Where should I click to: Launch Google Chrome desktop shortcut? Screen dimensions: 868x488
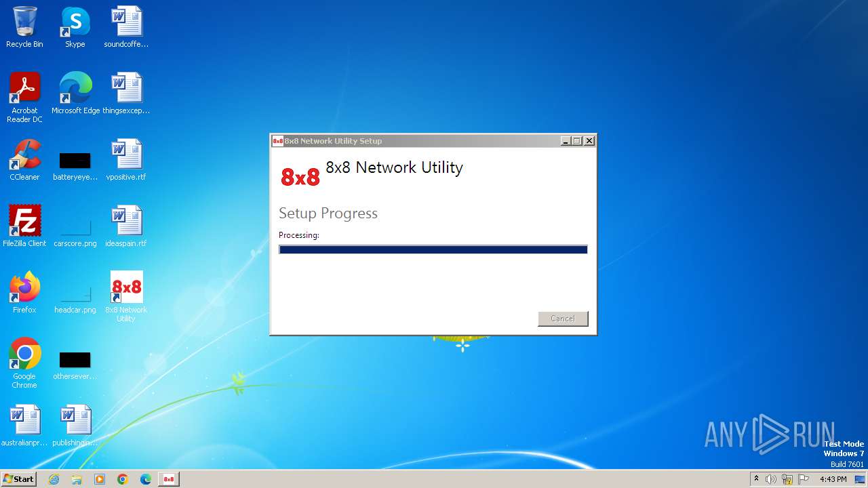click(24, 363)
